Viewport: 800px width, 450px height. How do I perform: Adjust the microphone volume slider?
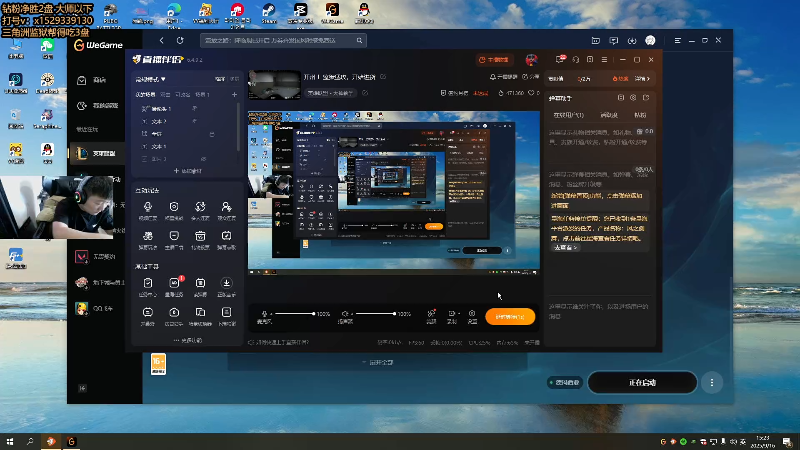coord(295,314)
